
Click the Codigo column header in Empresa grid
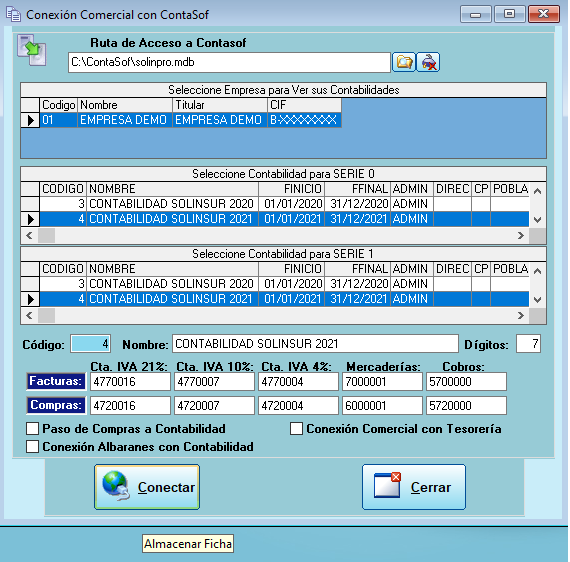(58, 105)
